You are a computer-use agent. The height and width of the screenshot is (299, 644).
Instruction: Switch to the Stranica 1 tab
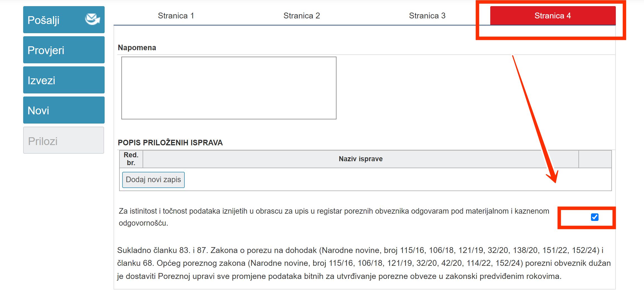pyautogui.click(x=176, y=16)
